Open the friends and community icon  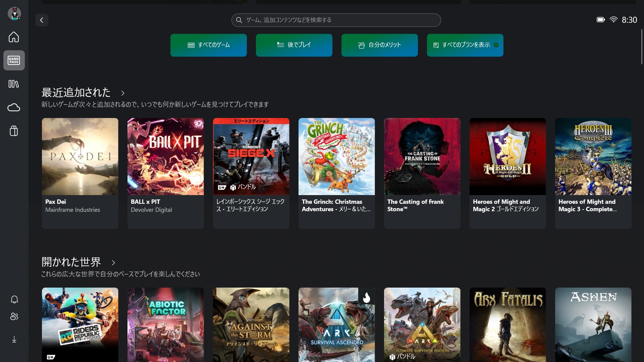pos(14,316)
